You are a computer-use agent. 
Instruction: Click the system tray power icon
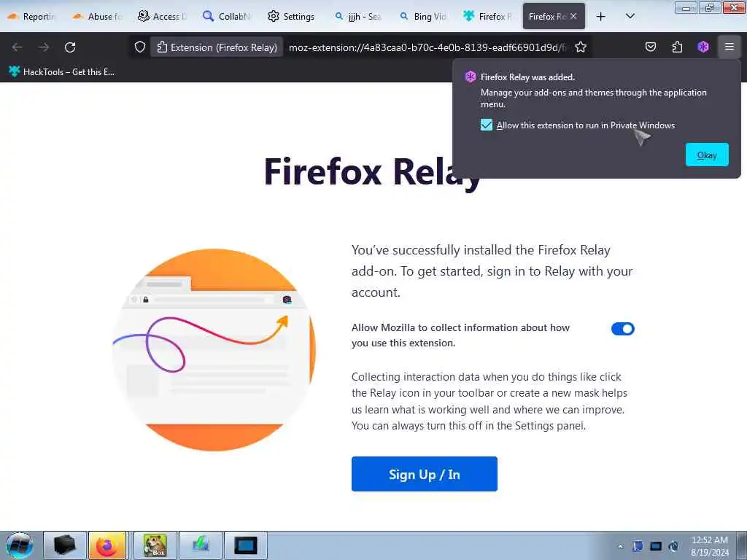[x=673, y=546]
